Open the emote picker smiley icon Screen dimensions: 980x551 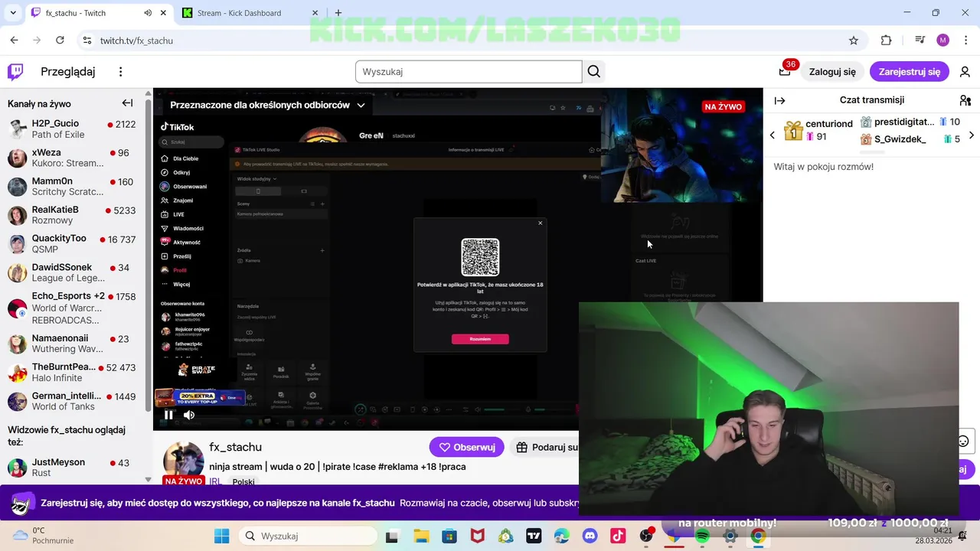tap(963, 441)
